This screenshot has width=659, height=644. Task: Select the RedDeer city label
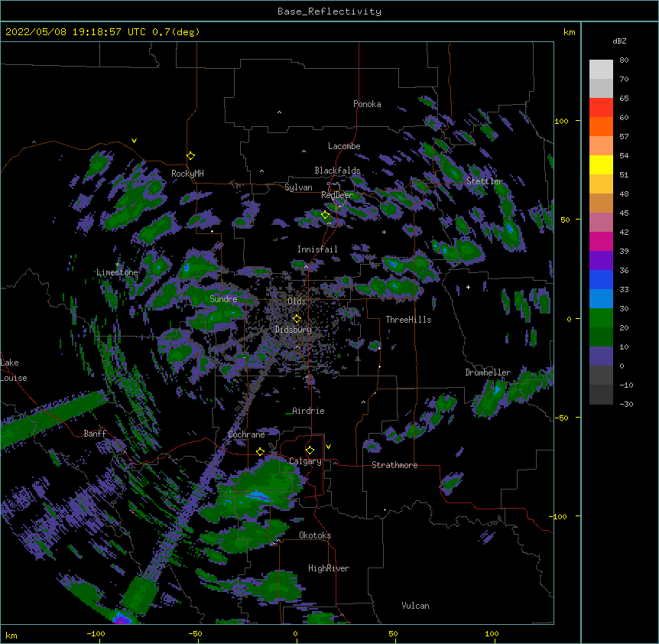[337, 195]
